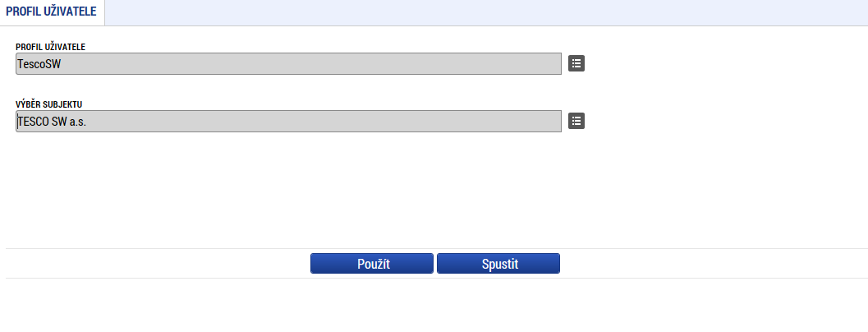Click the Spustit button
This screenshot has height=332, width=868.
coord(498,263)
